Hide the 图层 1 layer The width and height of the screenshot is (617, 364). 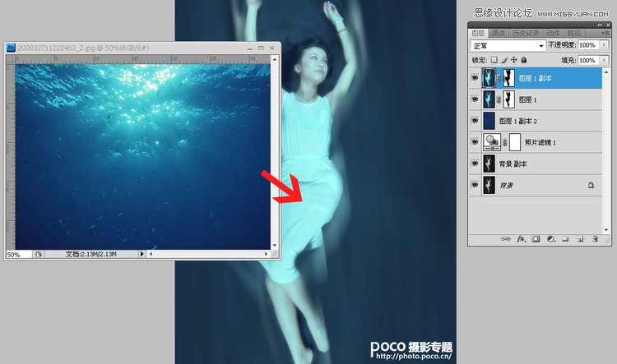coord(475,99)
